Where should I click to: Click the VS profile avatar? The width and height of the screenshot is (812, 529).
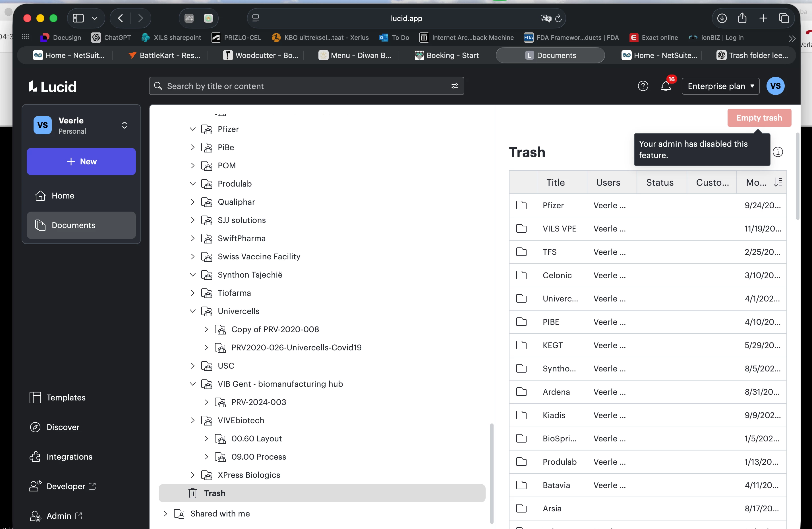(x=775, y=86)
